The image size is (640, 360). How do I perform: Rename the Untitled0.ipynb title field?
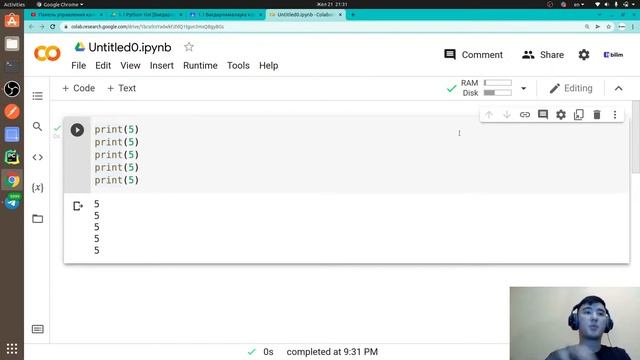click(130, 47)
